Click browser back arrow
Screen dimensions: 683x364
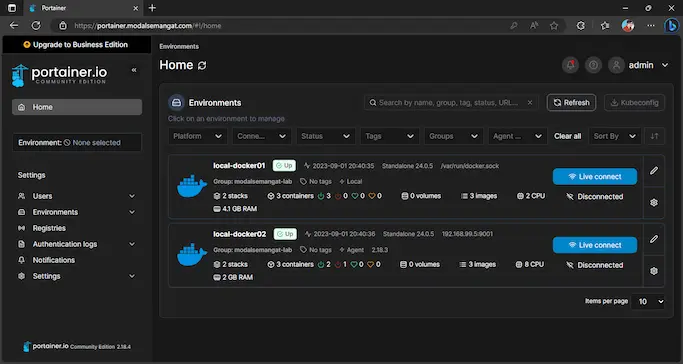pos(14,26)
